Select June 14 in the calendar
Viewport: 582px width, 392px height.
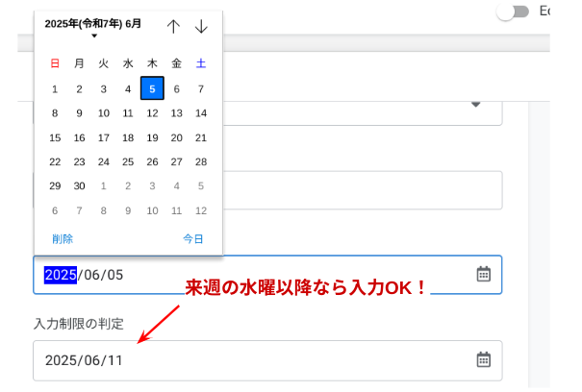coord(201,113)
